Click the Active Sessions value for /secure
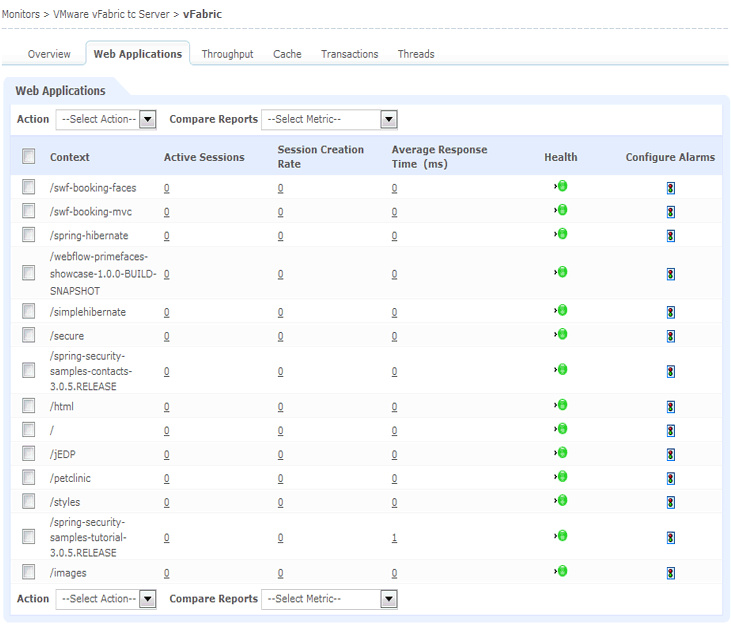The image size is (731, 630). click(x=166, y=336)
